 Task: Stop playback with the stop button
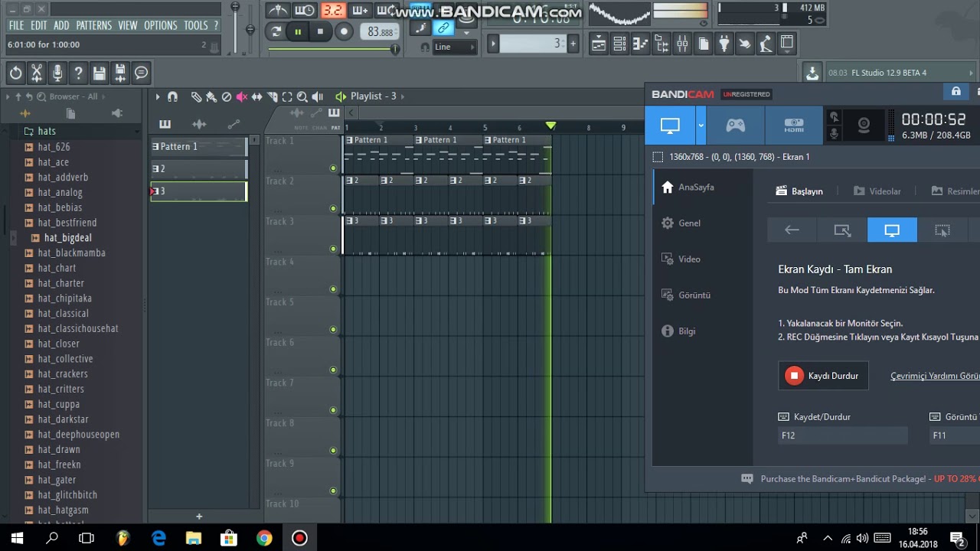pos(320,31)
